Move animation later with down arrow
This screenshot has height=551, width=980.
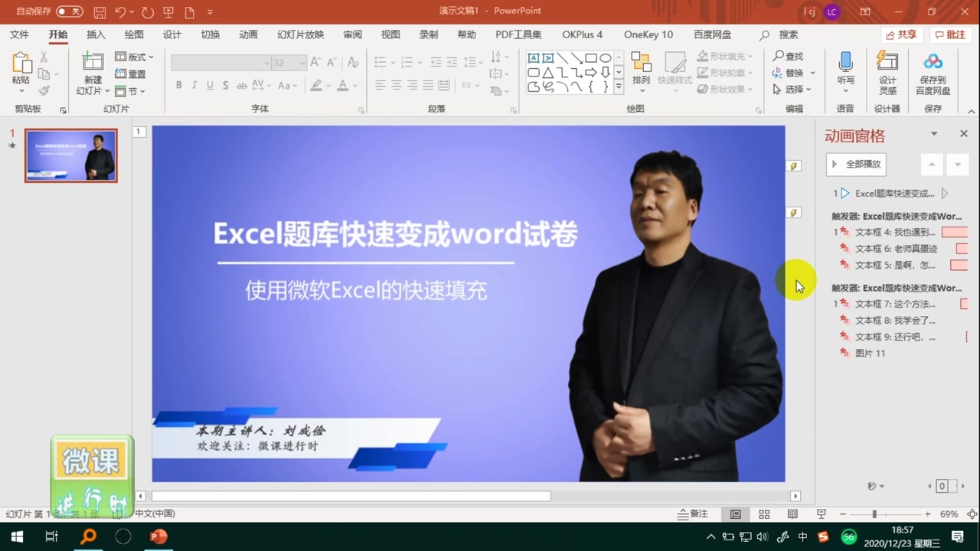pos(957,164)
